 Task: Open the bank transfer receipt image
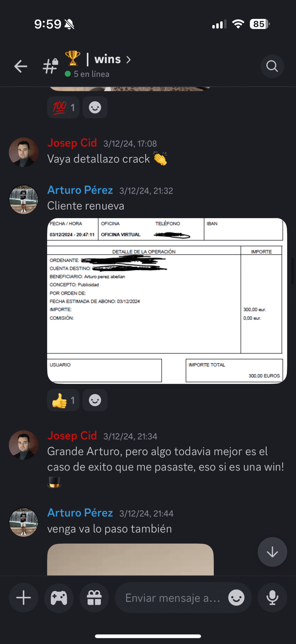(x=167, y=301)
